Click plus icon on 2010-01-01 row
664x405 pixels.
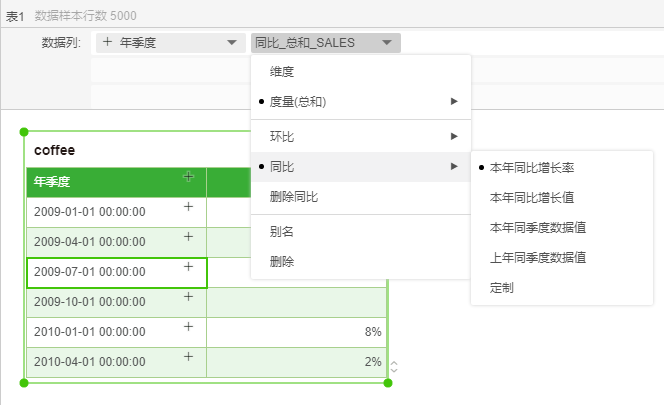pos(187,327)
